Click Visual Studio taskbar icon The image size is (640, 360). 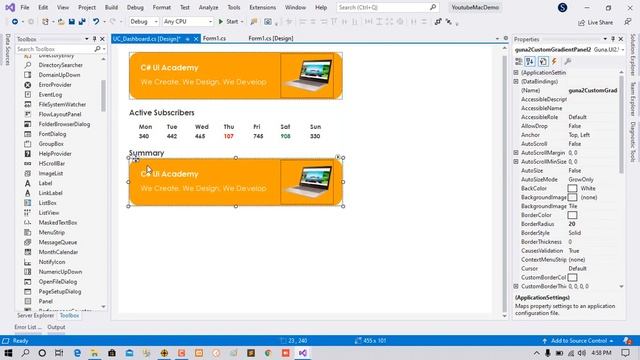tap(302, 353)
